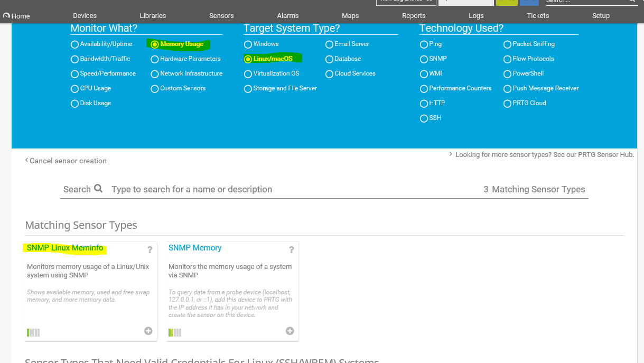Screen dimensions: 644x363
Task: Select the Memory Usage radio button
Action: (155, 44)
